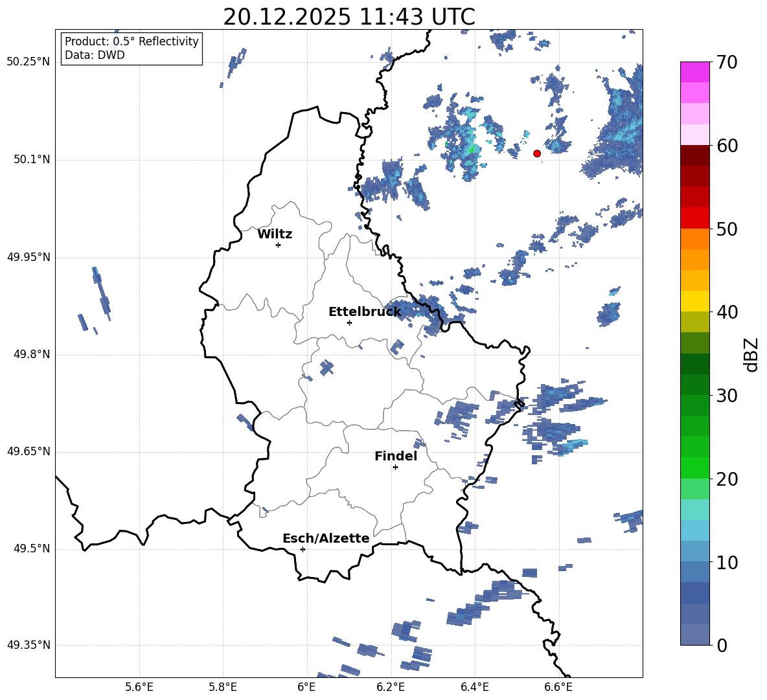Click the 0 tick on the colorbar

coord(722,645)
